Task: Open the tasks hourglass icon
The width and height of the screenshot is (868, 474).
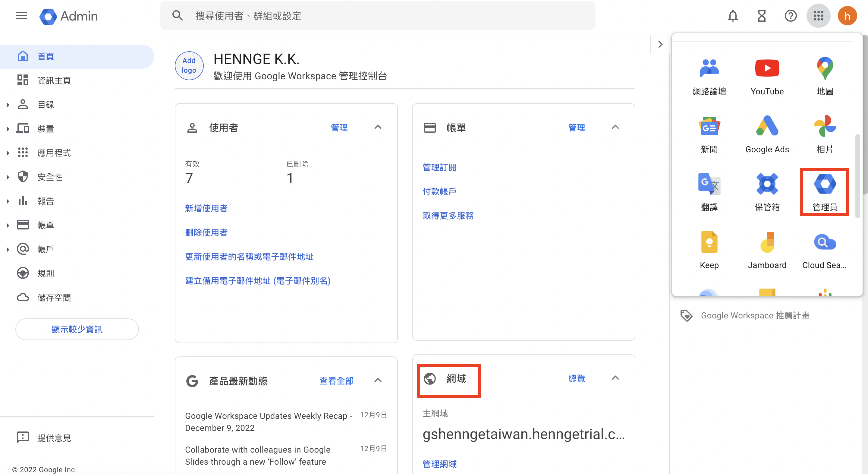Action: [x=762, y=16]
